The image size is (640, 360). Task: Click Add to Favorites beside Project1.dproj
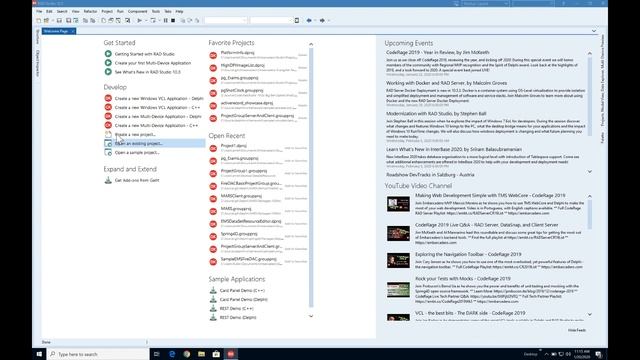click(296, 148)
